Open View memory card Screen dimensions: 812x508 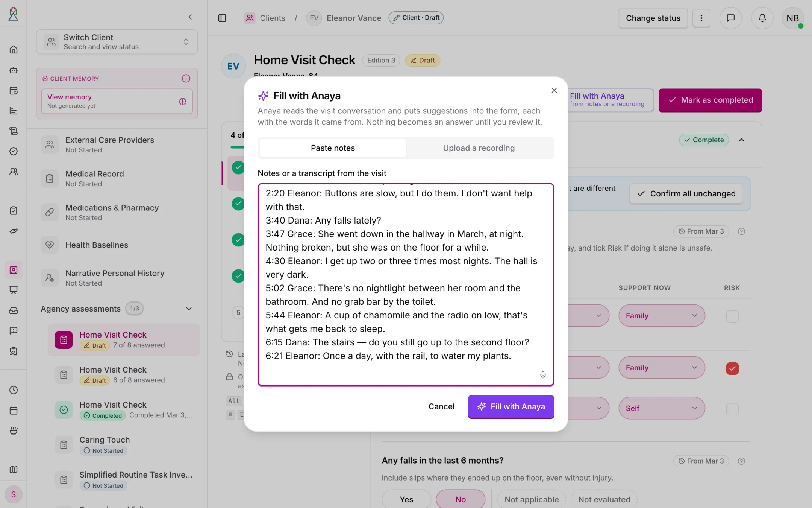[117, 101]
